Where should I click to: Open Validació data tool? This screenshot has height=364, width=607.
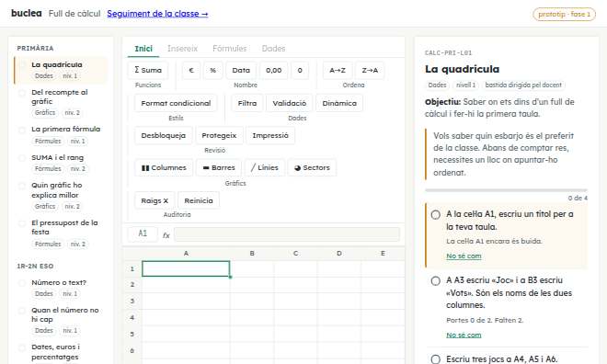click(x=289, y=103)
